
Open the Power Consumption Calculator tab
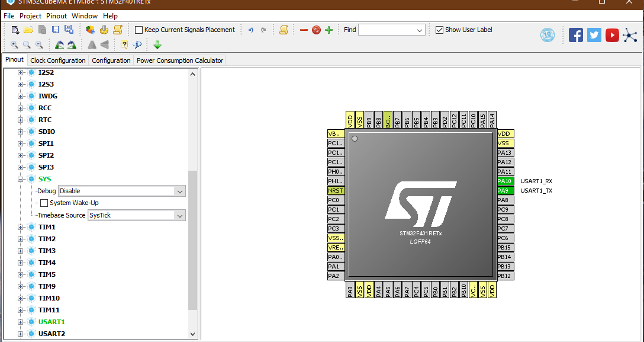180,60
